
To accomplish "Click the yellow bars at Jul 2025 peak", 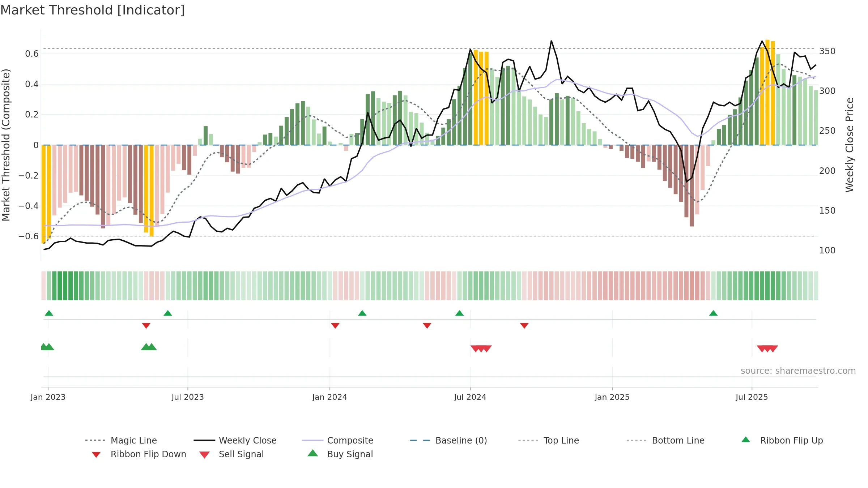I will point(767,92).
